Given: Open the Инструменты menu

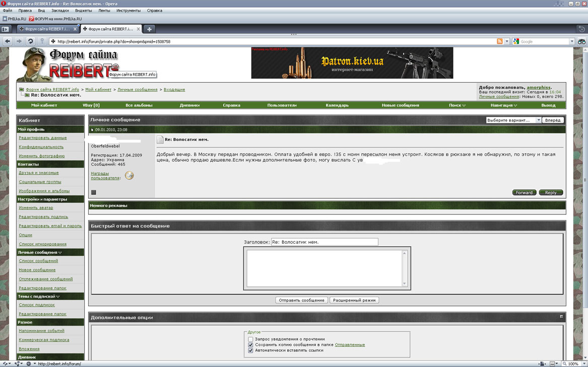Looking at the screenshot, I should pyautogui.click(x=128, y=11).
